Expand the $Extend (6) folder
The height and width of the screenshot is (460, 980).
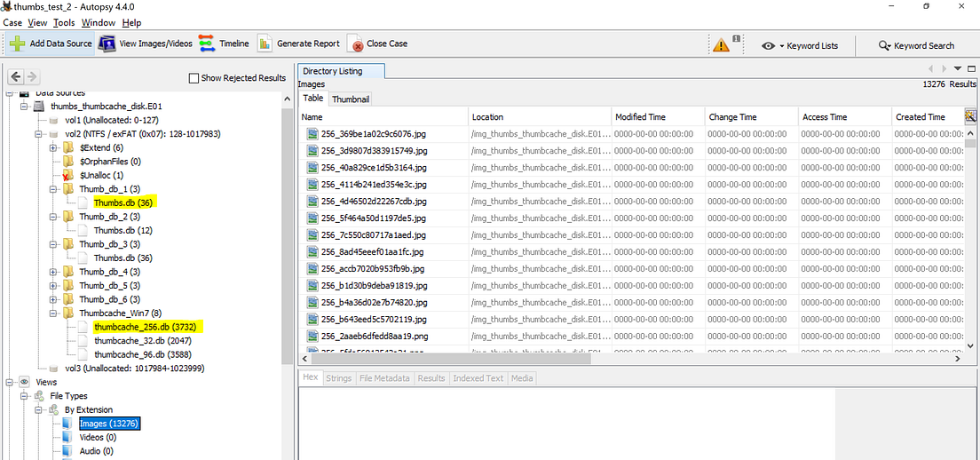(x=54, y=148)
